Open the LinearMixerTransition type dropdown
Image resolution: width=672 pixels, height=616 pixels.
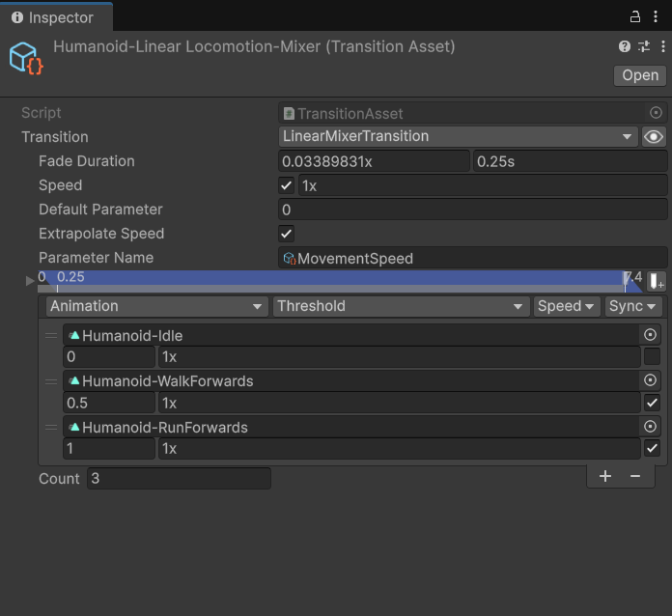pos(459,137)
